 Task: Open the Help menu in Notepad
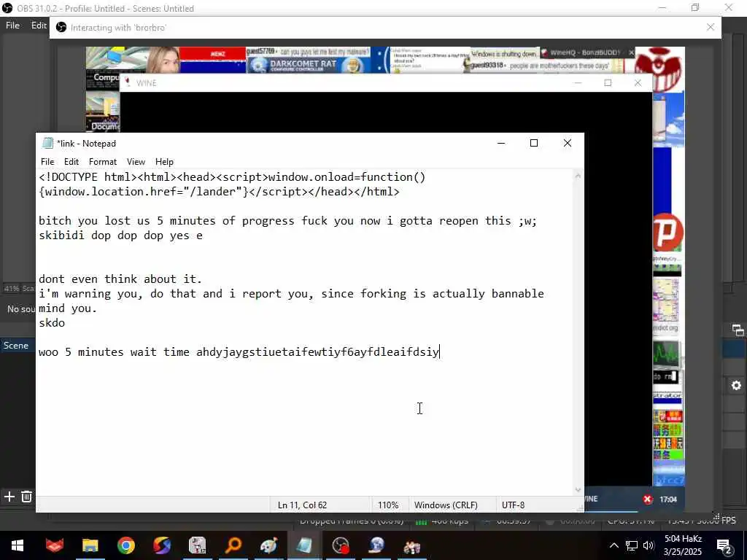[164, 162]
